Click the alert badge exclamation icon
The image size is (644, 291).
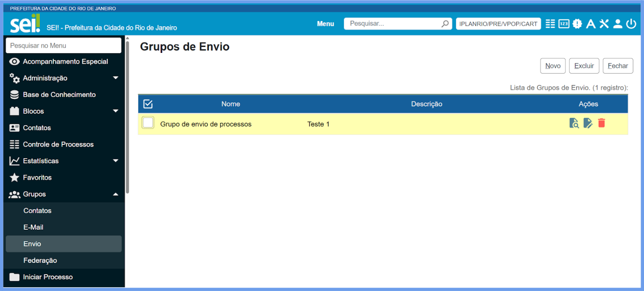577,24
